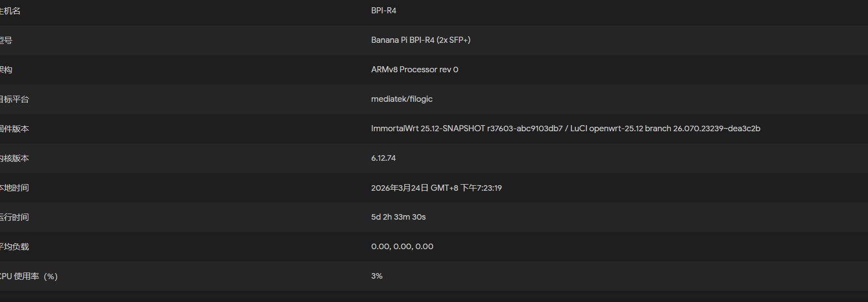The image size is (868, 302).
Task: Select the mediatek/filogic target platform value
Action: [402, 99]
